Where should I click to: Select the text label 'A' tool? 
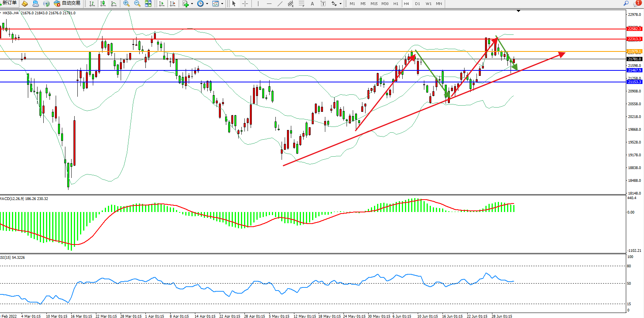tap(313, 3)
